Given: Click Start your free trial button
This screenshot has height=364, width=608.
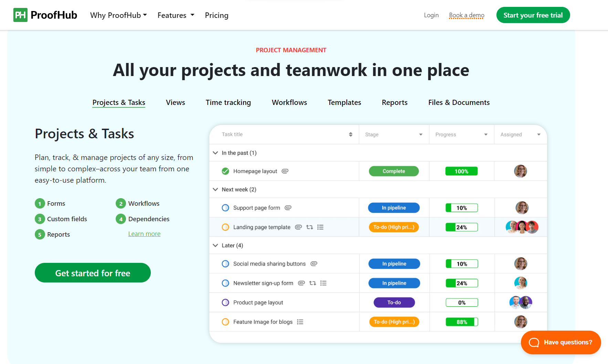Looking at the screenshot, I should 533,15.
